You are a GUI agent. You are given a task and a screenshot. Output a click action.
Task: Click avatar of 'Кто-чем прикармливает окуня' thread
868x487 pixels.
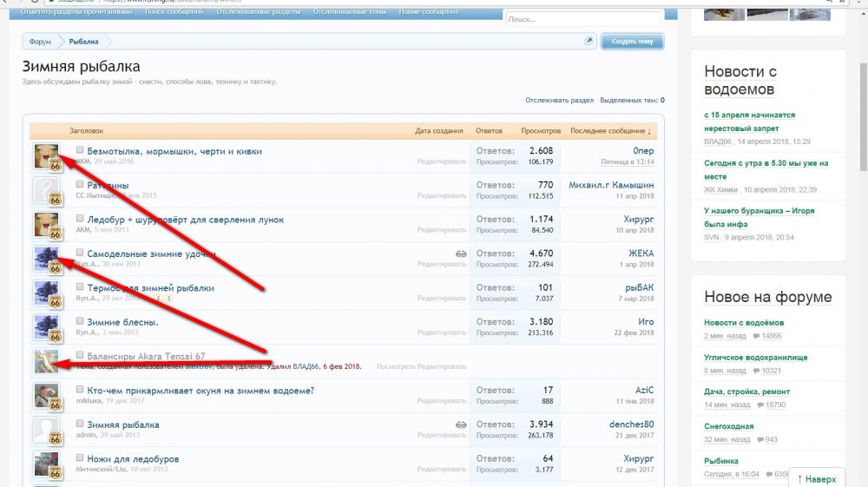[x=46, y=396]
